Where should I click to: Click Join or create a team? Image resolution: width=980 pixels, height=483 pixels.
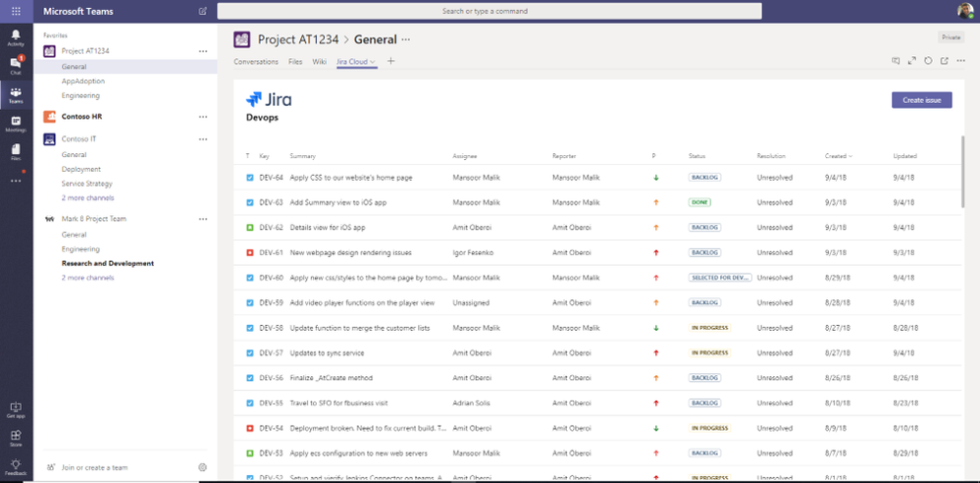(x=94, y=467)
